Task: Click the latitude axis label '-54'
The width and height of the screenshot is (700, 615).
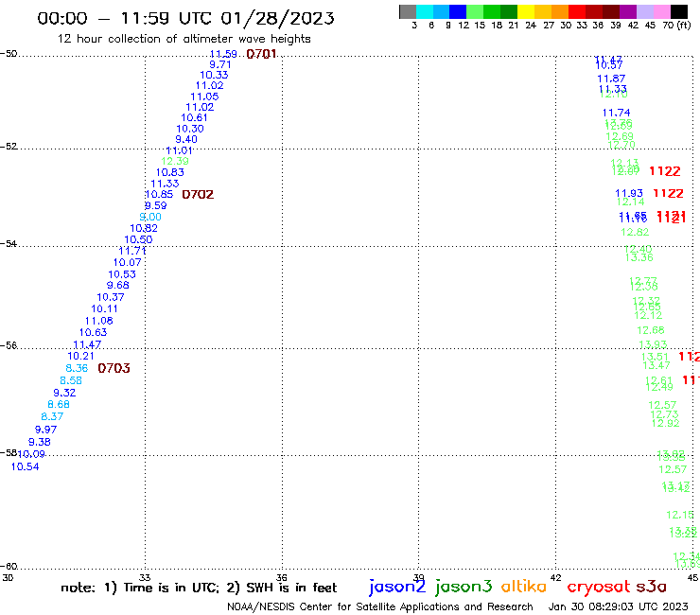Action: (9, 244)
